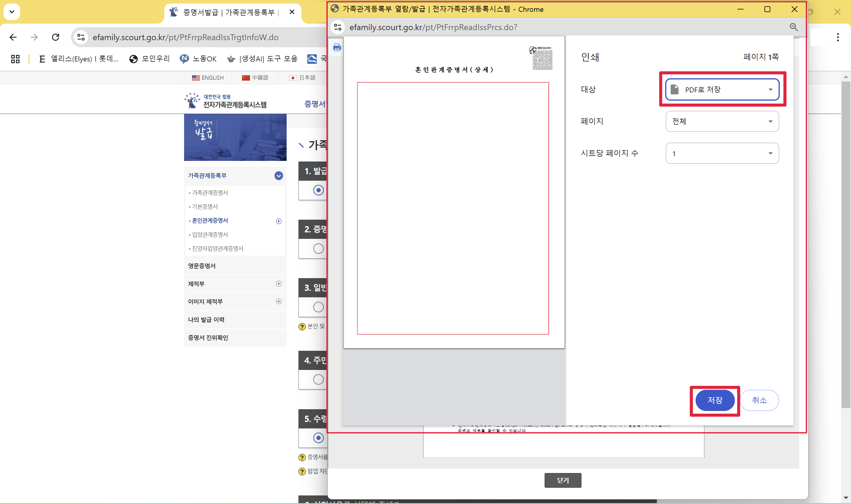Open the tab search chevron button

click(x=12, y=12)
